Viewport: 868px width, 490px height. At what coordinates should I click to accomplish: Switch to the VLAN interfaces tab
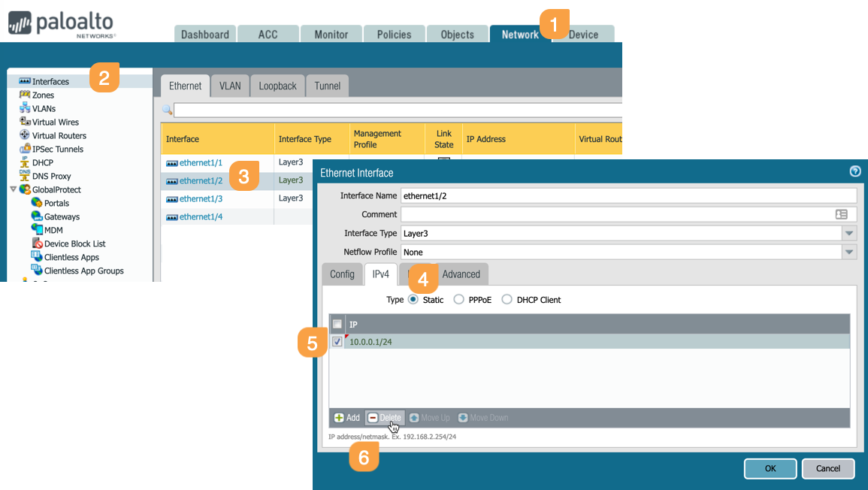coord(230,86)
